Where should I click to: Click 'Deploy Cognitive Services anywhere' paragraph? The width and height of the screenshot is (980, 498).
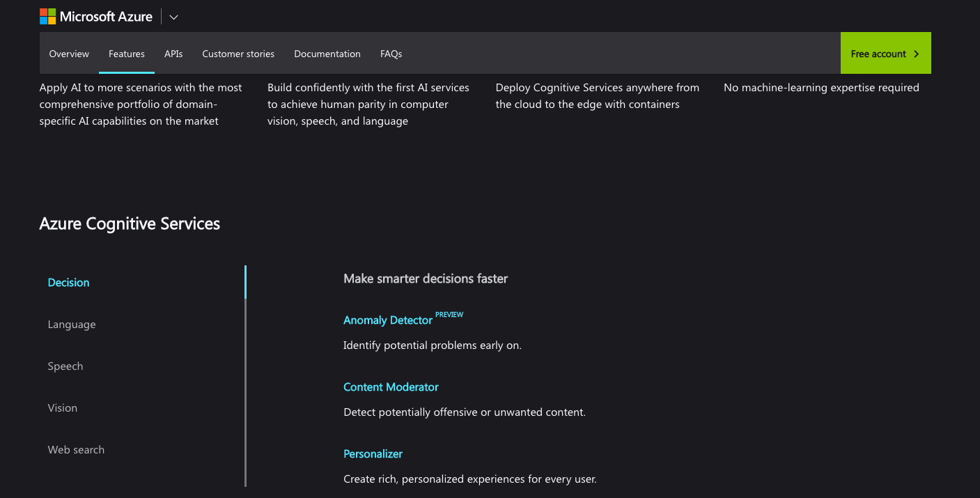coord(598,96)
